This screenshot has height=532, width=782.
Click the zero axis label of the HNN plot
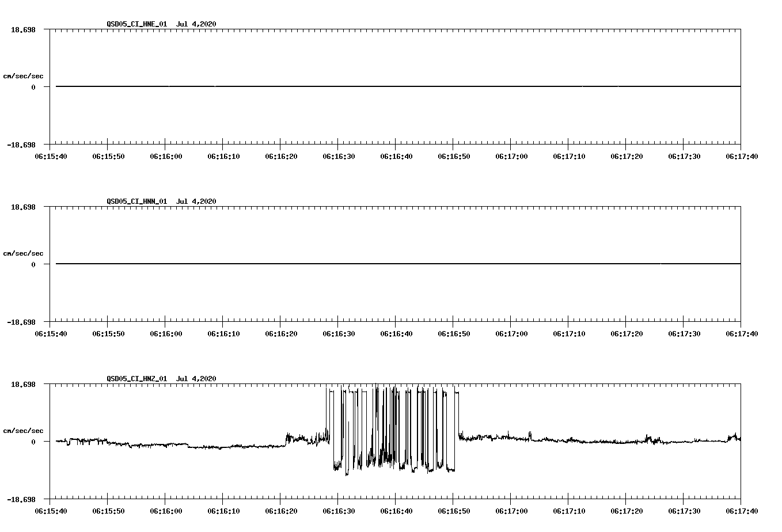tap(33, 264)
